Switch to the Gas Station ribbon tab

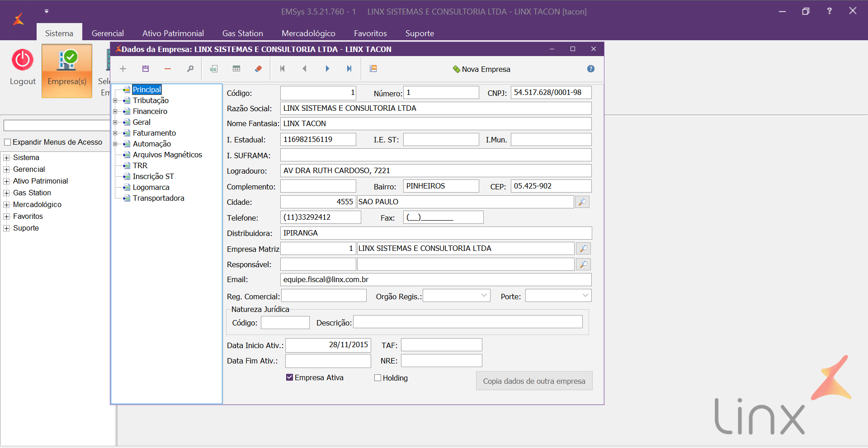pyautogui.click(x=242, y=33)
